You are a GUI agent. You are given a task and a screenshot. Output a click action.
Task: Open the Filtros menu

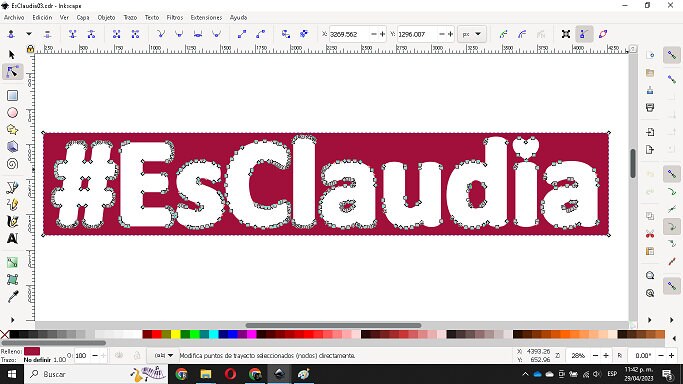(175, 17)
